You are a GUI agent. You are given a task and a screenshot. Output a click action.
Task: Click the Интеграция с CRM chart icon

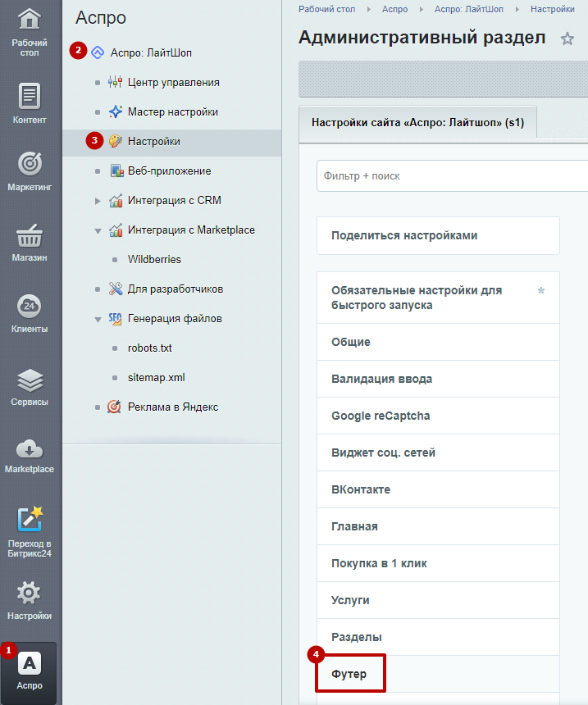click(116, 201)
